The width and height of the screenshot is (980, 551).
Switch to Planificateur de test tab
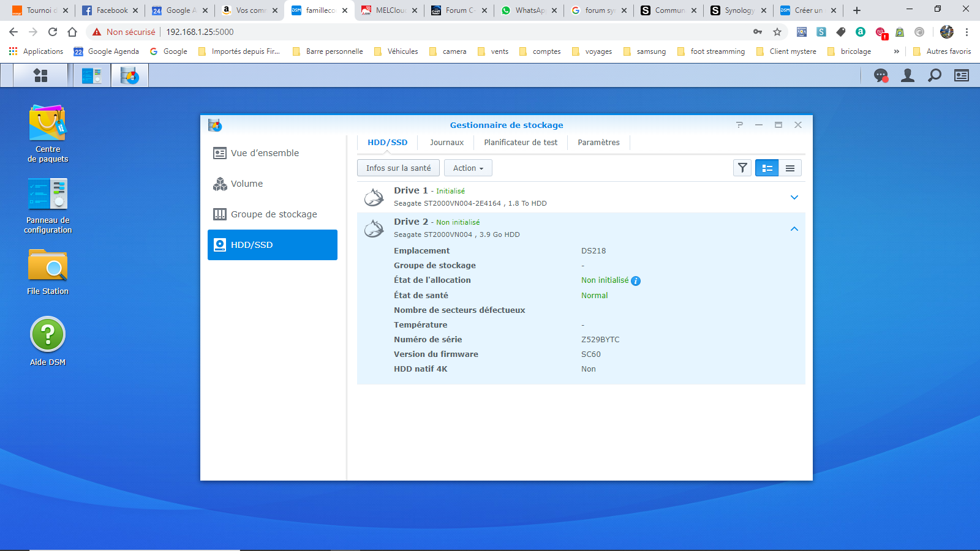pyautogui.click(x=521, y=143)
